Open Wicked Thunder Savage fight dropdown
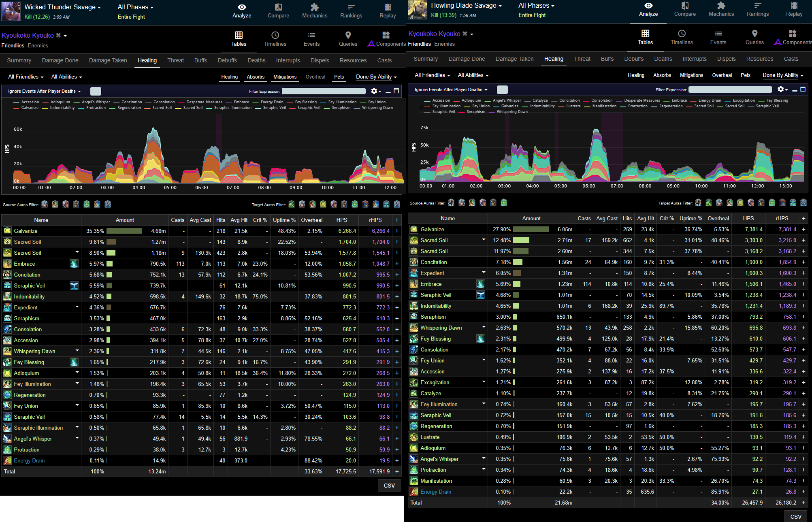Image resolution: width=812 pixels, height=522 pixels. (x=62, y=7)
